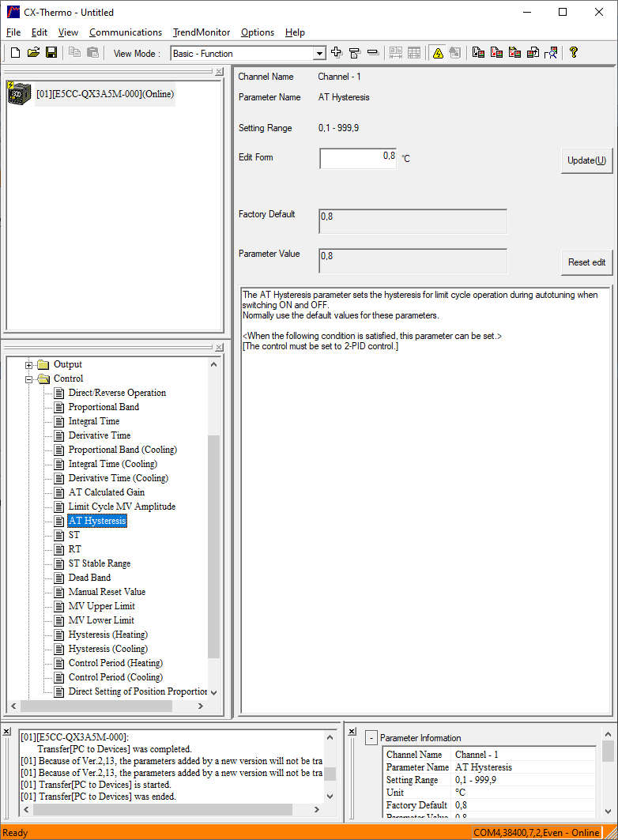Click the Control folder icon

pyautogui.click(x=44, y=379)
